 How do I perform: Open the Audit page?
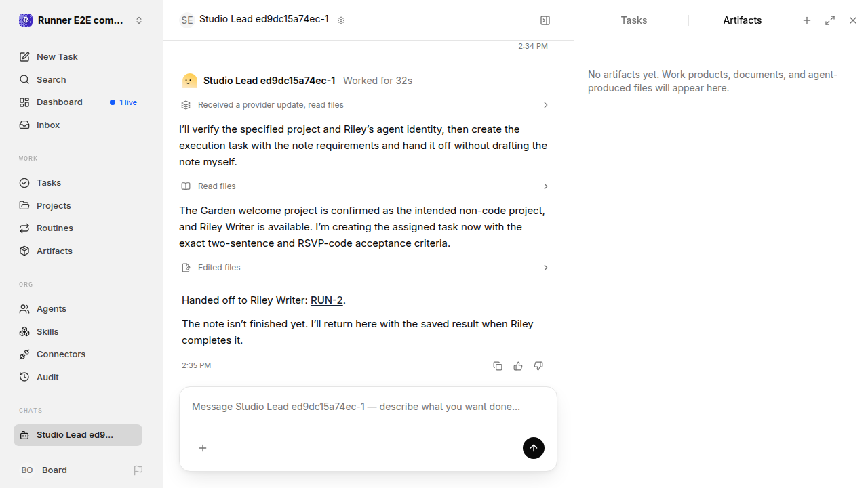tap(78, 377)
